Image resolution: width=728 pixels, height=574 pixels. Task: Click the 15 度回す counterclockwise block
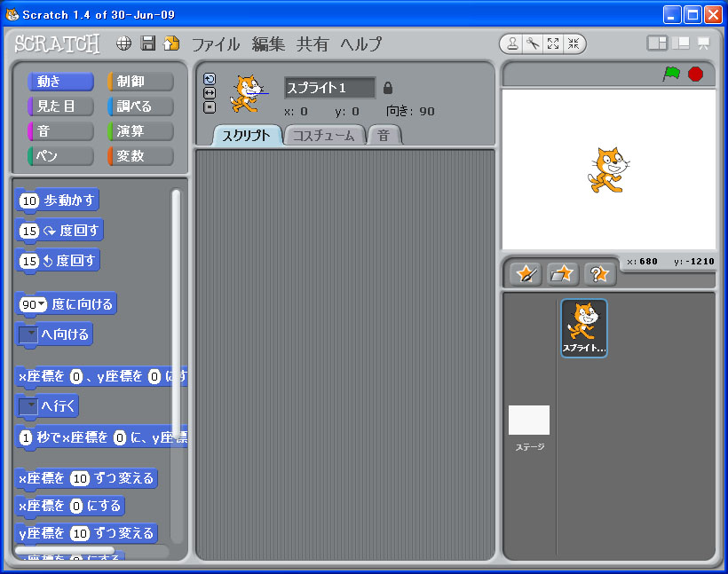click(58, 261)
